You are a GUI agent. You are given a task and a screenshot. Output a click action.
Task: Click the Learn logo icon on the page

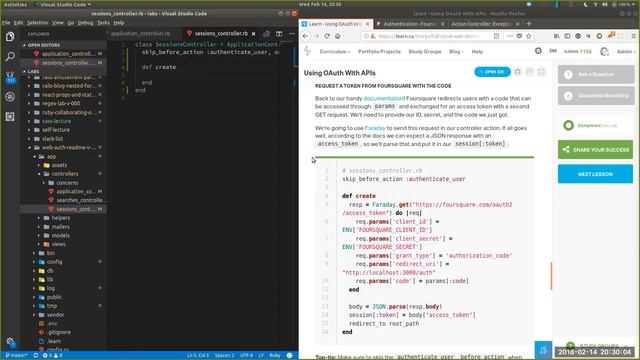click(307, 51)
